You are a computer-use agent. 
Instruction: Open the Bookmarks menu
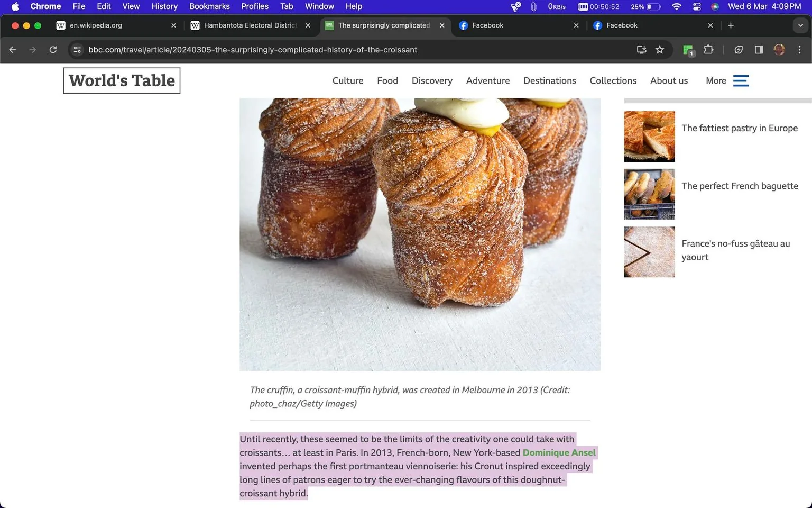point(209,6)
